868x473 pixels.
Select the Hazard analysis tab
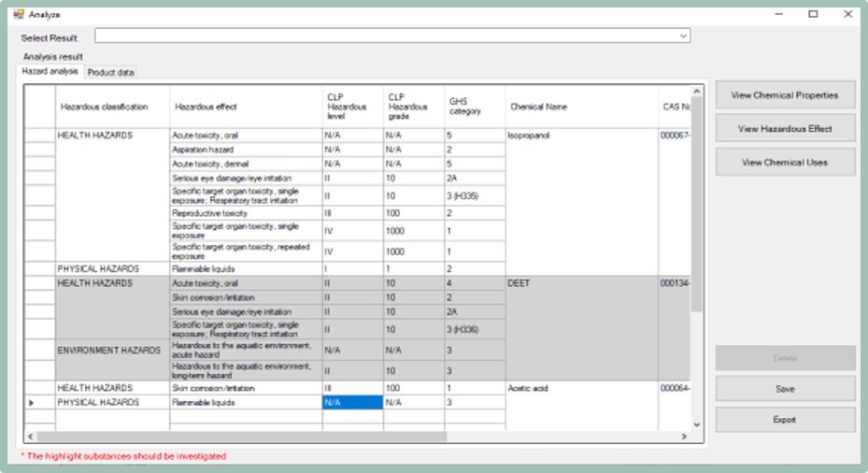(50, 71)
